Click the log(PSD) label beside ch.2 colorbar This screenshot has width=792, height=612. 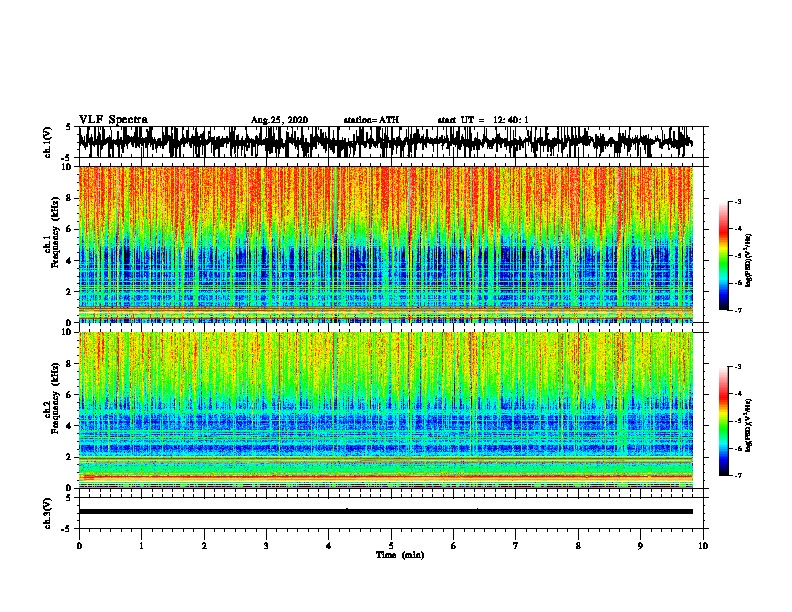click(749, 425)
